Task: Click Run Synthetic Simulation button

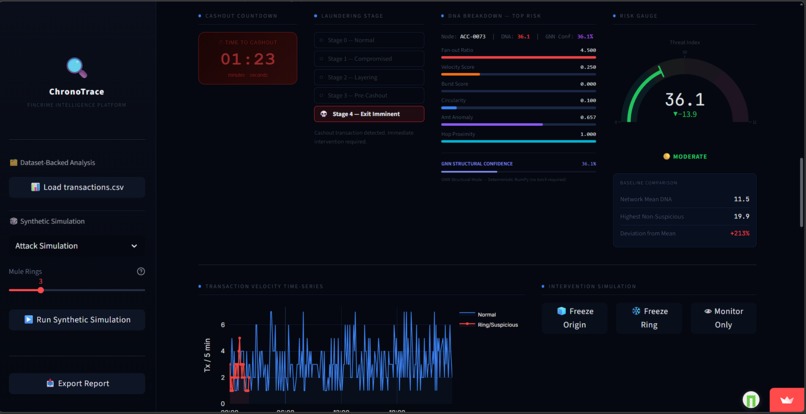Action: click(77, 320)
